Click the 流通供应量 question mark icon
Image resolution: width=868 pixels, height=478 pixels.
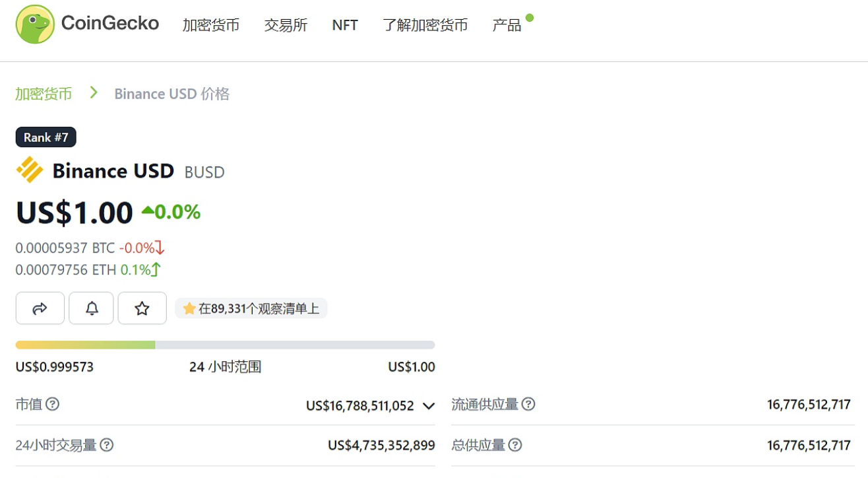[530, 404]
